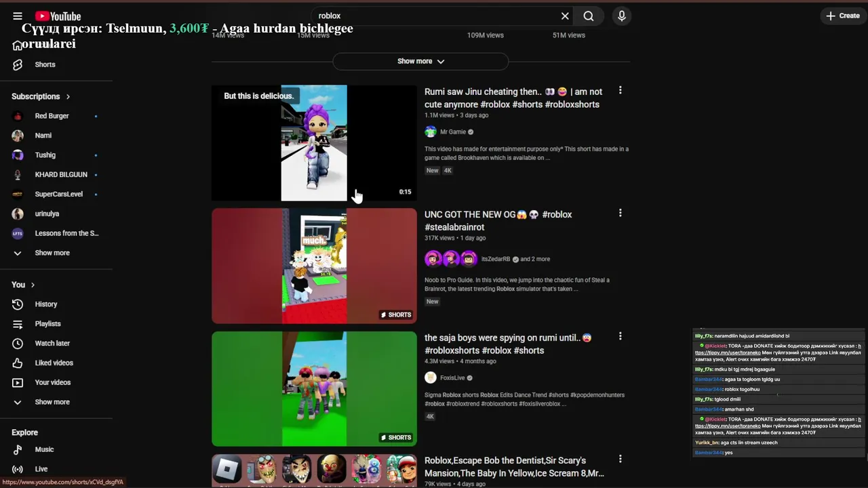Open Lessons from the S... subscription
The width and height of the screenshot is (868, 488).
tap(66, 233)
